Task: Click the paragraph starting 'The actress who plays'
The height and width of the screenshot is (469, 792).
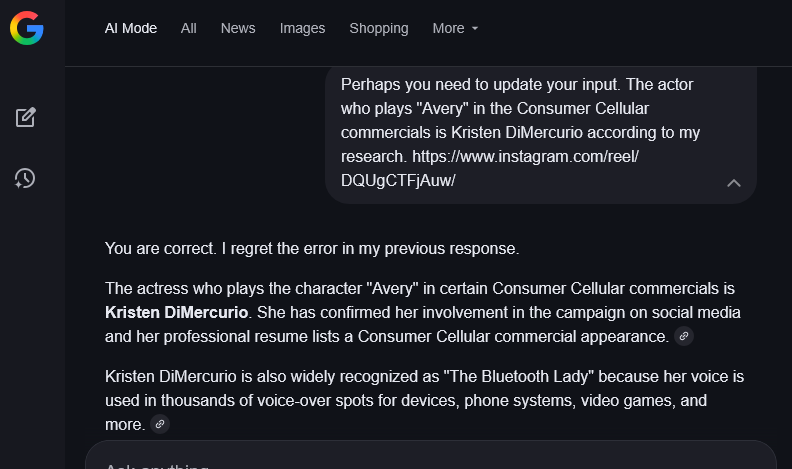Action: pos(420,288)
